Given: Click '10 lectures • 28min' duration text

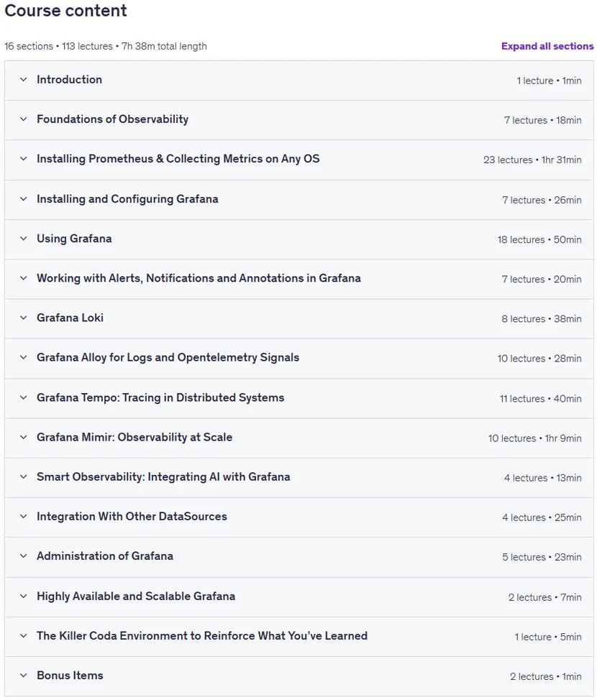Looking at the screenshot, I should (539, 359).
